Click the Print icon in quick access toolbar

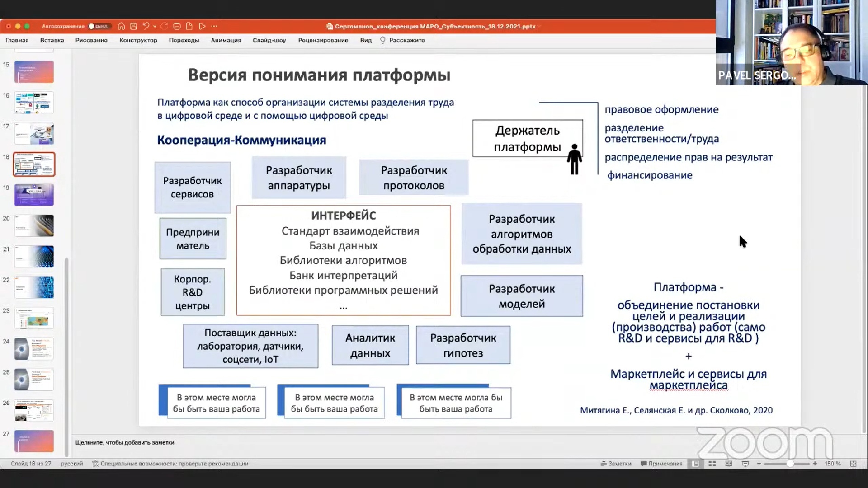tap(177, 26)
